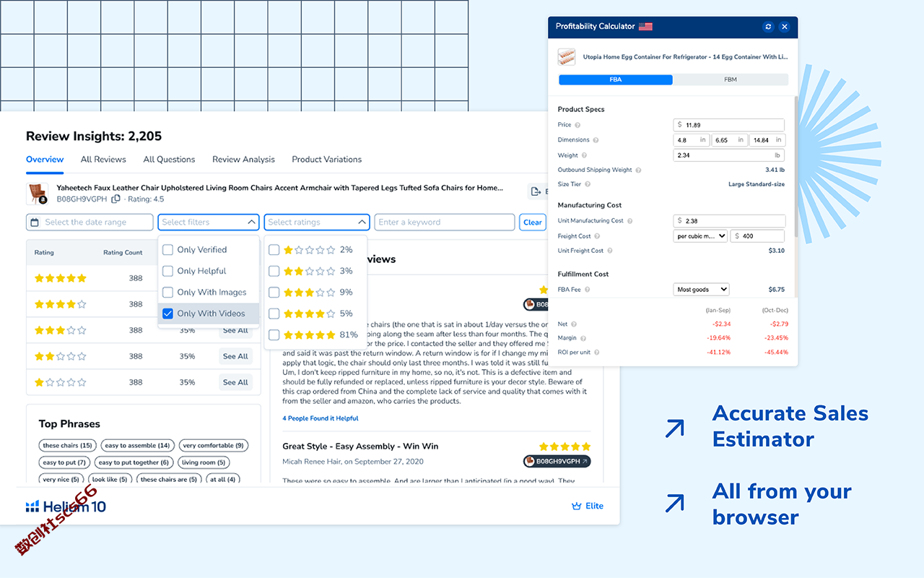Click the 'easy to assemble (14)' phrase chip
924x578 pixels.
tap(137, 446)
